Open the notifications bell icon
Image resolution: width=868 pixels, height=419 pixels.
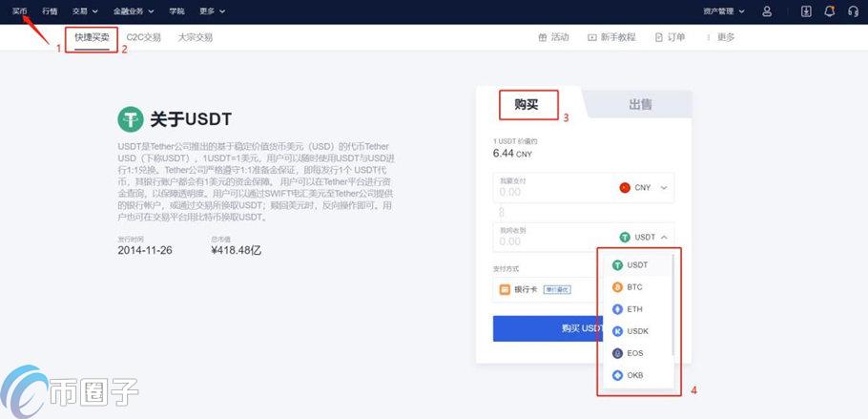coord(829,11)
